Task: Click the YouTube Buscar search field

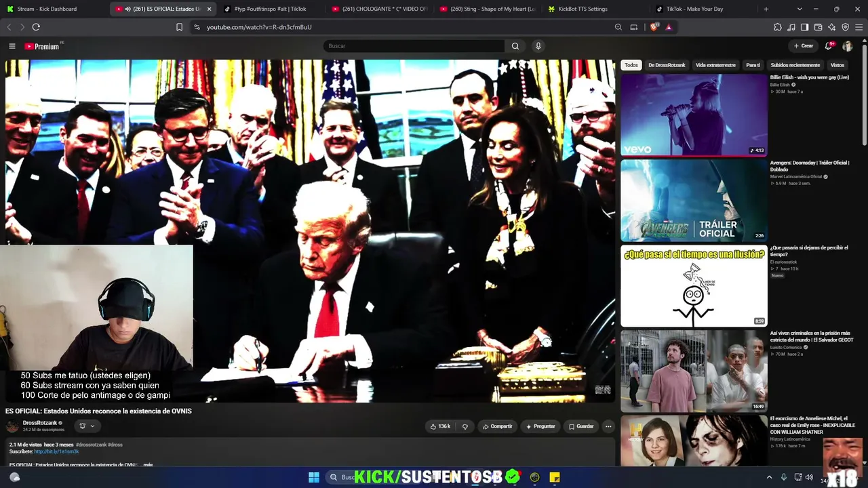Action: tap(414, 46)
